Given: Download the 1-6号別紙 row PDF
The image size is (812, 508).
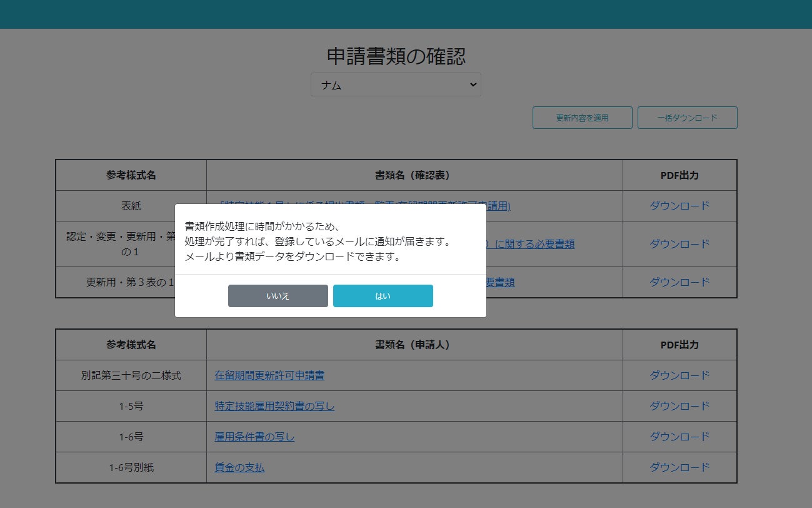Looking at the screenshot, I should click(x=679, y=467).
